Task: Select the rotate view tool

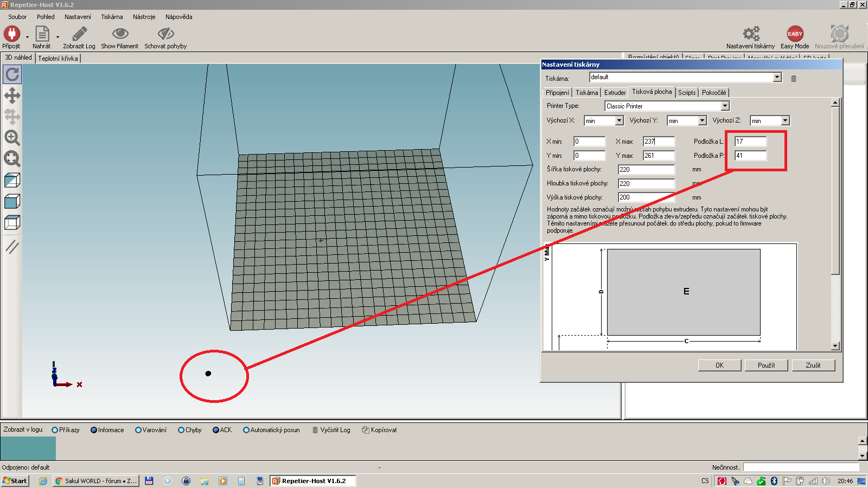Action: click(x=12, y=74)
